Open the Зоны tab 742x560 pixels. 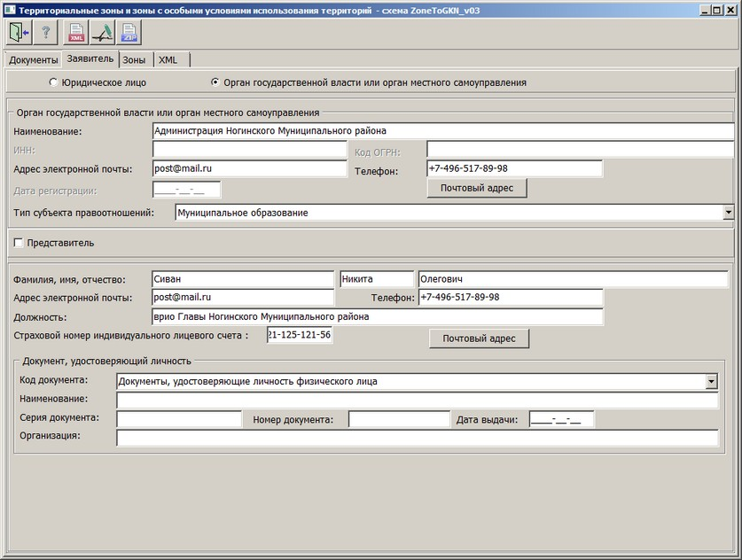(x=135, y=59)
